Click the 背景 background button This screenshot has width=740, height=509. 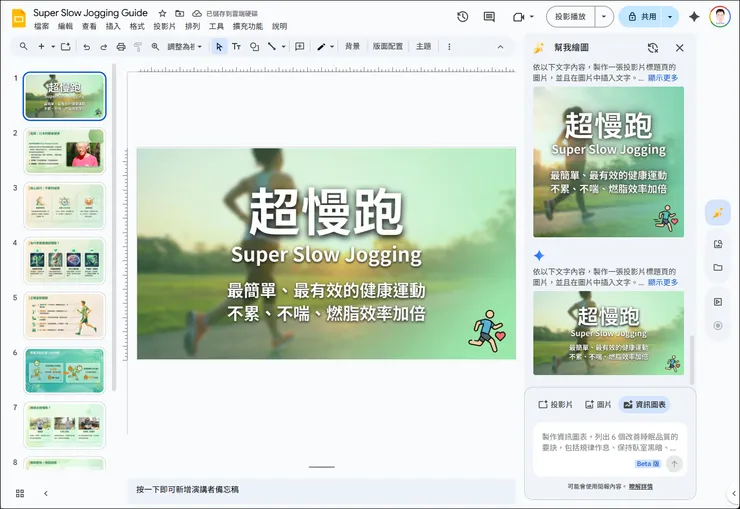[352, 46]
